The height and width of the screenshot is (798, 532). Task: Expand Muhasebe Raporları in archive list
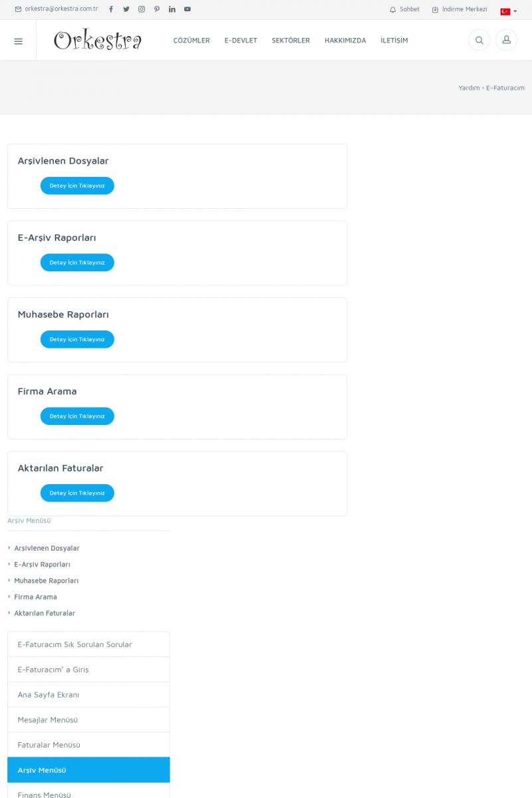click(46, 581)
